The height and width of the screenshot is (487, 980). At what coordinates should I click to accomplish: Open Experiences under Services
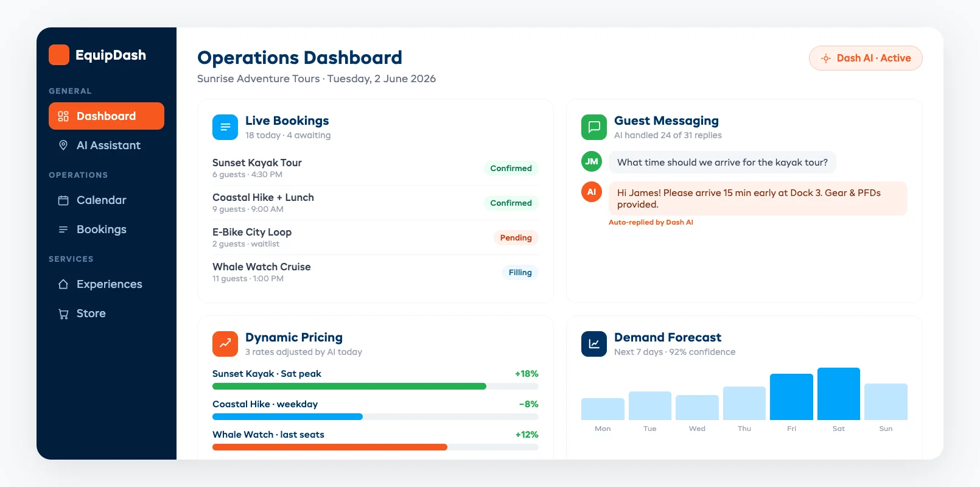[107, 284]
